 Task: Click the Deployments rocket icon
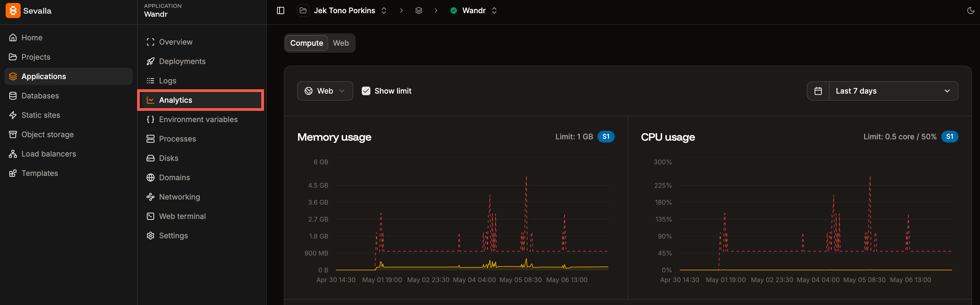coord(151,62)
